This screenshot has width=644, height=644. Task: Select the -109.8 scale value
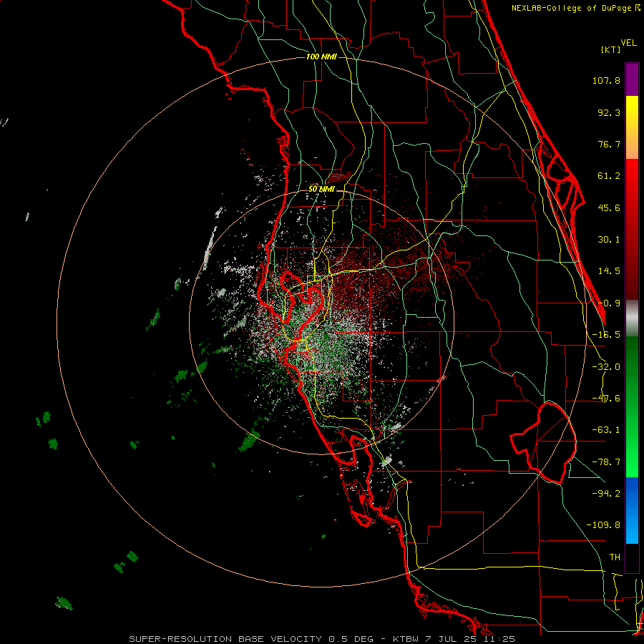tap(603, 525)
